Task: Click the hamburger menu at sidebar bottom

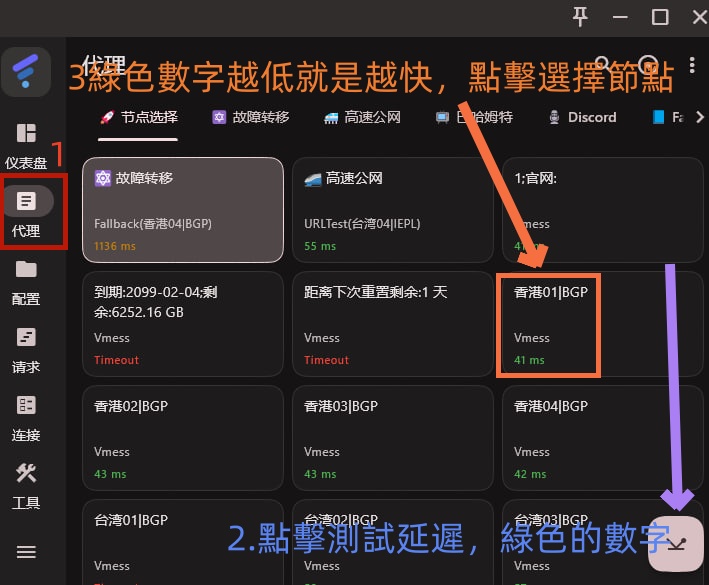Action: click(x=26, y=552)
